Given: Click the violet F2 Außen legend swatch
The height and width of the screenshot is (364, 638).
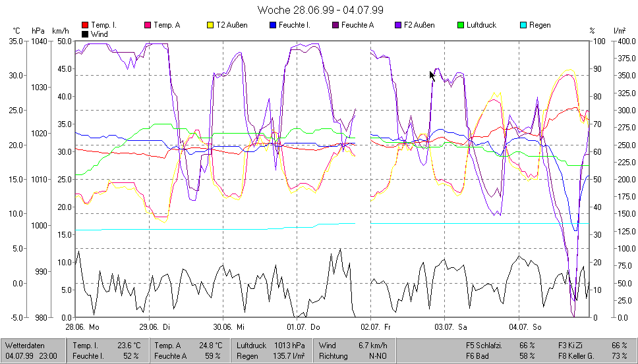Looking at the screenshot, I should [398, 25].
